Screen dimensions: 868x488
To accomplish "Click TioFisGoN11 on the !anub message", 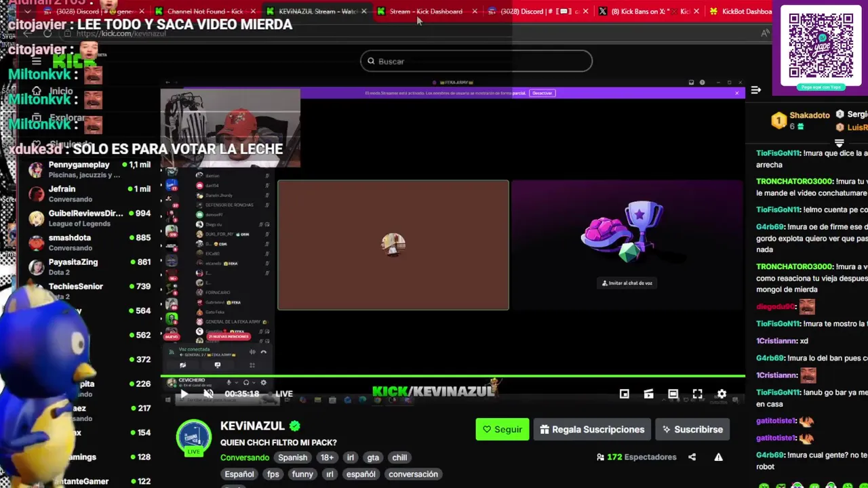I will point(778,392).
